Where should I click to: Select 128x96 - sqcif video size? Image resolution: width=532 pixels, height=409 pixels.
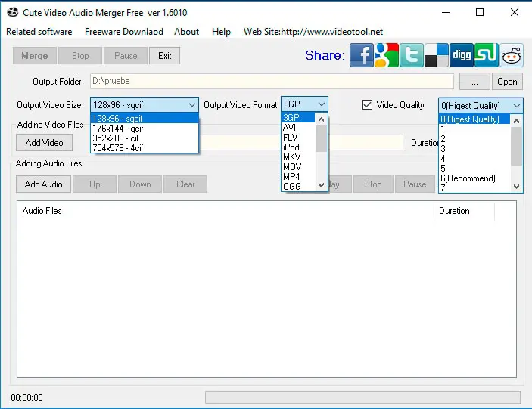pos(145,119)
